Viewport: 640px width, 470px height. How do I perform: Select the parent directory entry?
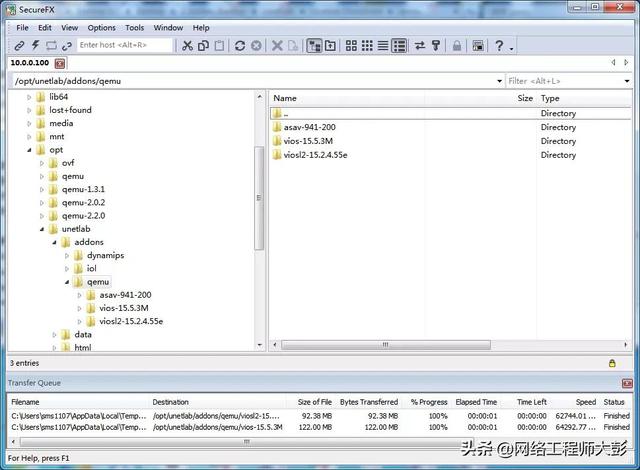point(451,113)
